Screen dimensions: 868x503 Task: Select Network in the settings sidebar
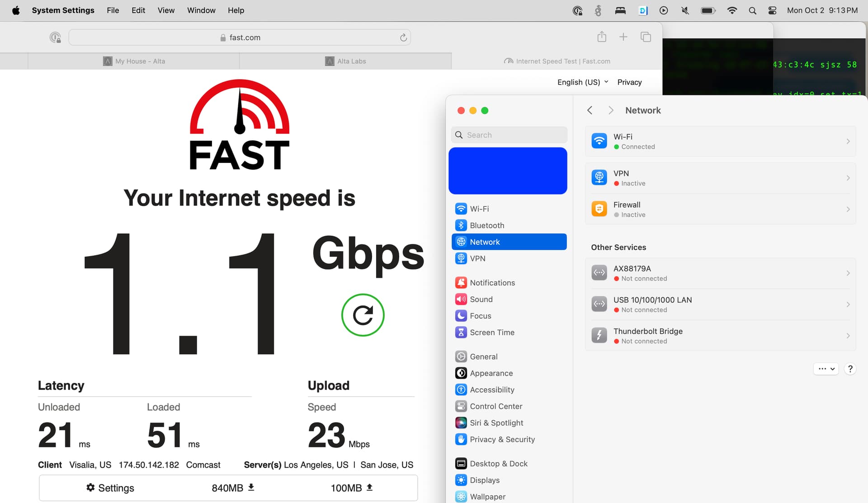pos(509,242)
